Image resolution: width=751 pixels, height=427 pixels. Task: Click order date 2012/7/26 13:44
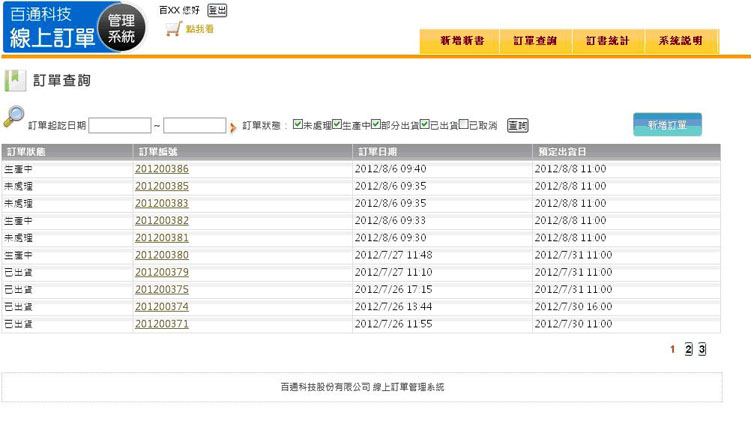point(393,307)
